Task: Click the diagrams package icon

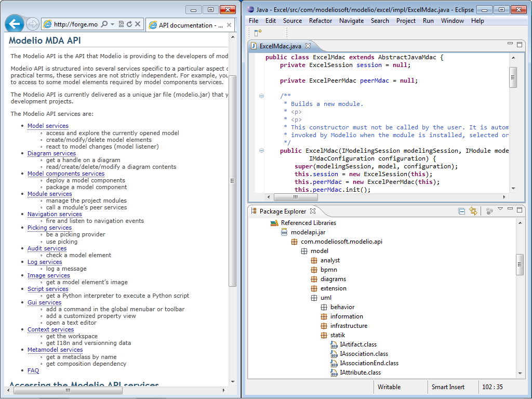Action: [314, 279]
